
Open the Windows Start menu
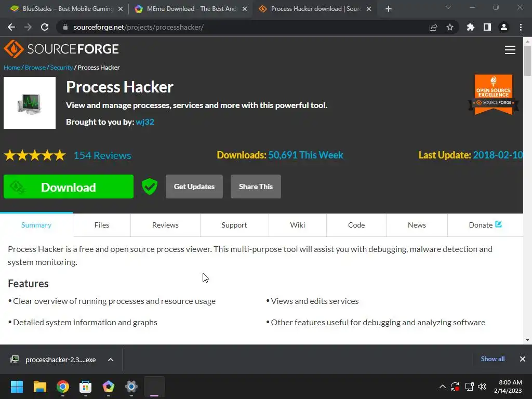(x=17, y=387)
